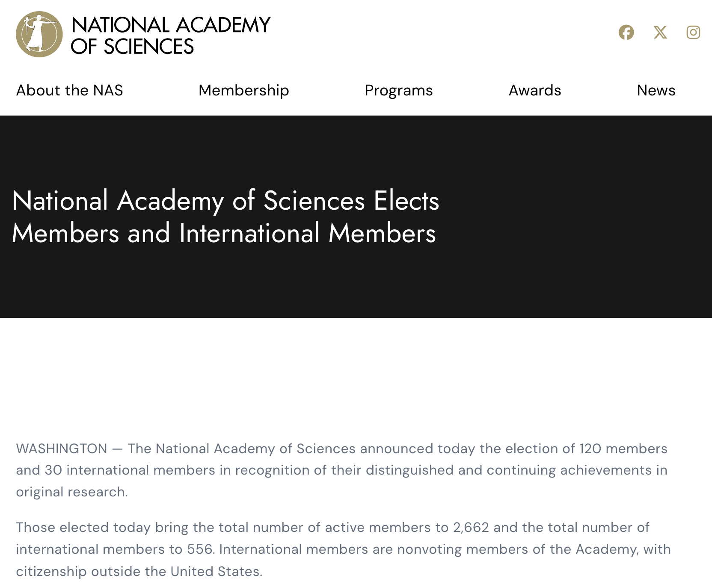Click the National Academy of Sciences wordmark
Viewport: 712px width, 588px height.
tap(170, 36)
